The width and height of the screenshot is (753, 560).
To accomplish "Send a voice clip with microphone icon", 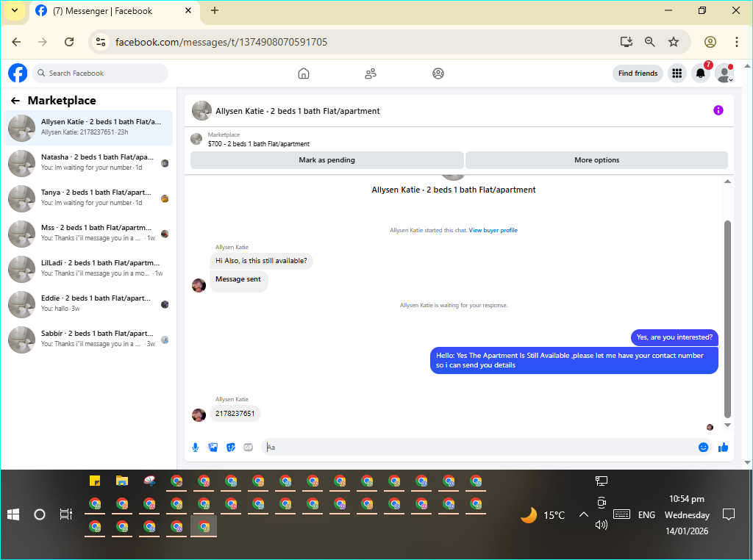I will 196,448.
